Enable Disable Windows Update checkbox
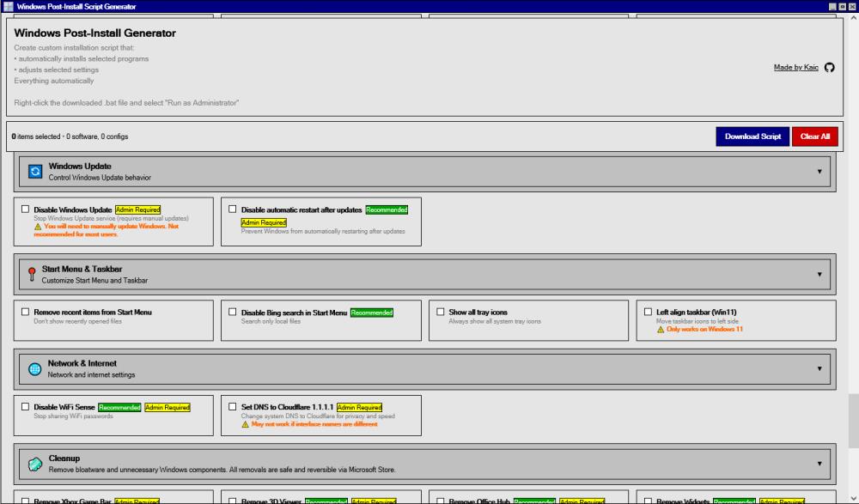Image resolution: width=859 pixels, height=504 pixels. (x=25, y=209)
